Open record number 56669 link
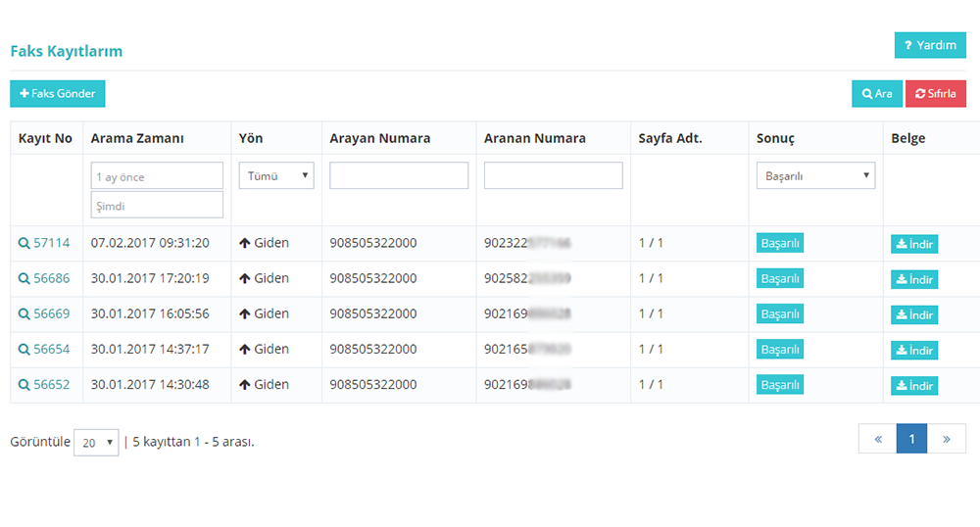Image resolution: width=980 pixels, height=527 pixels. [52, 313]
